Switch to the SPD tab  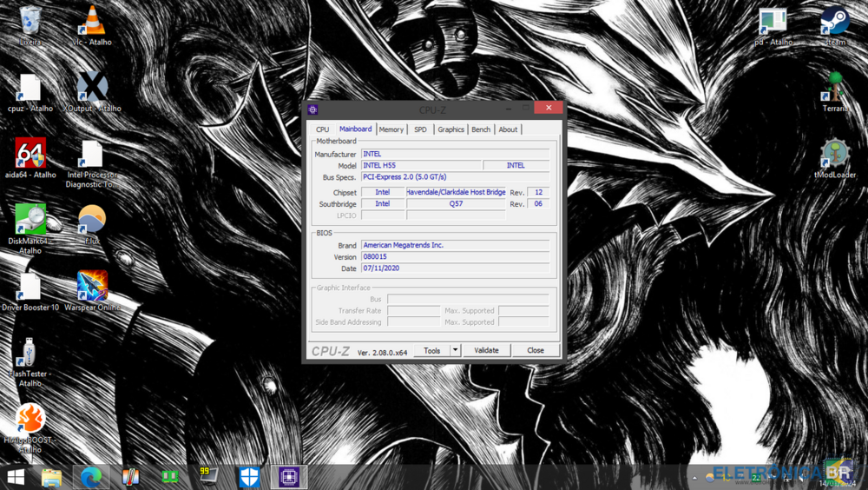point(420,129)
